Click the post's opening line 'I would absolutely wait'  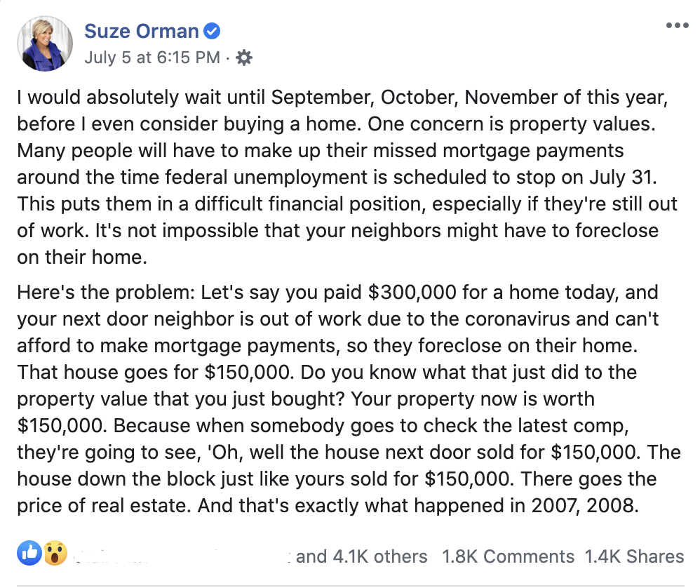(105, 98)
